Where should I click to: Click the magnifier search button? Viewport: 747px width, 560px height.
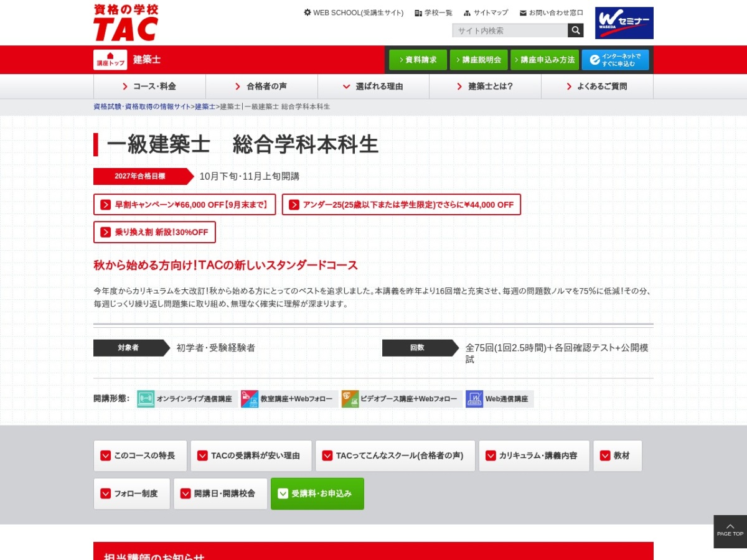click(x=576, y=30)
